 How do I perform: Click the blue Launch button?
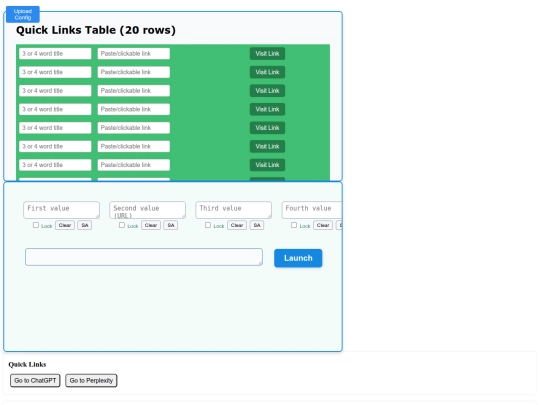click(x=298, y=258)
